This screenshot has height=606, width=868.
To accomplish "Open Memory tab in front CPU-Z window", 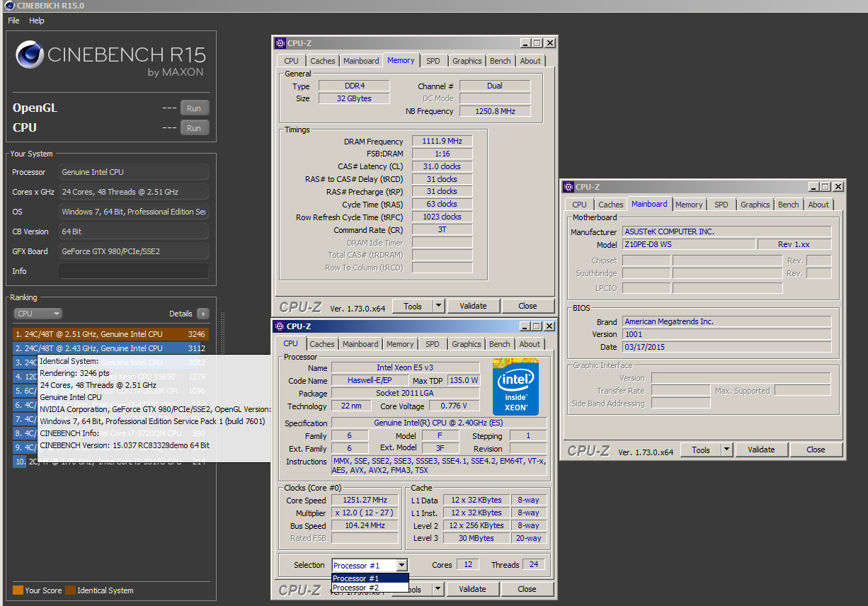I will click(x=400, y=344).
